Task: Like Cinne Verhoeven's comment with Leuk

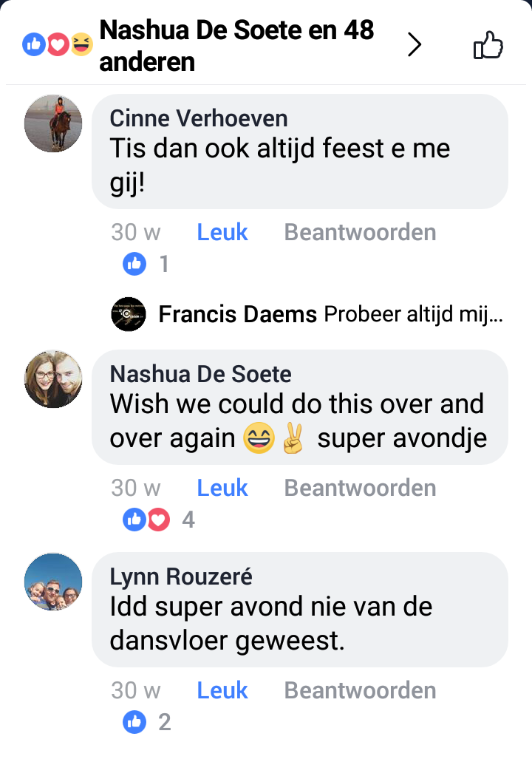Action: click(222, 232)
